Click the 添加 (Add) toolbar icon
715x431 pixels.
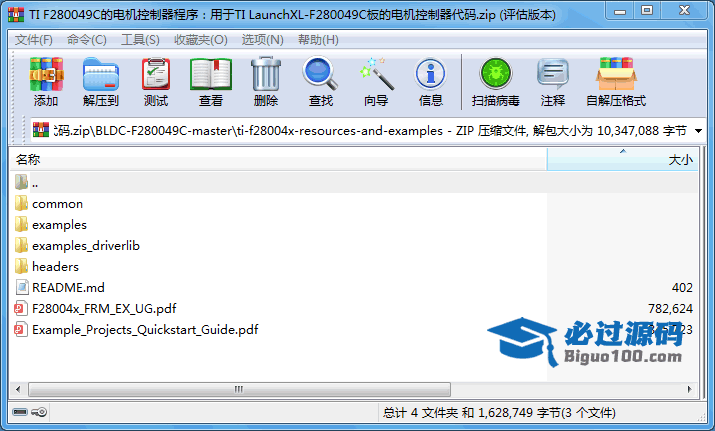[x=46, y=82]
